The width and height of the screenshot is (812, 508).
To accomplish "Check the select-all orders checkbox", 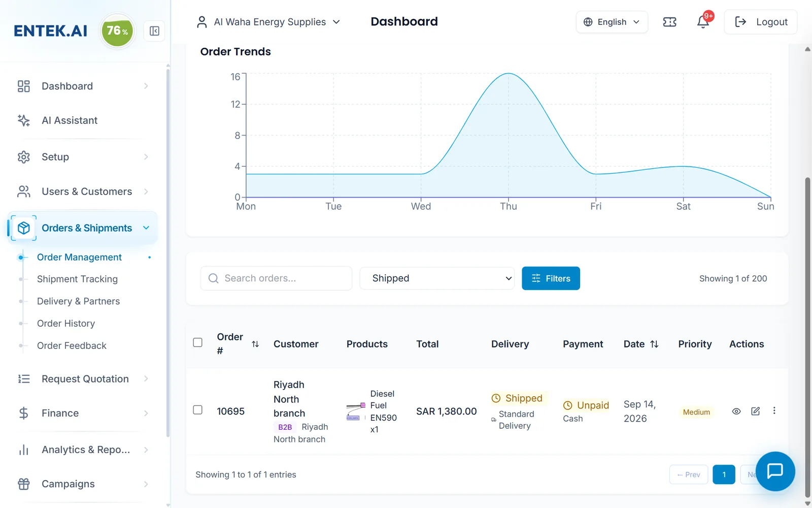I will point(198,342).
